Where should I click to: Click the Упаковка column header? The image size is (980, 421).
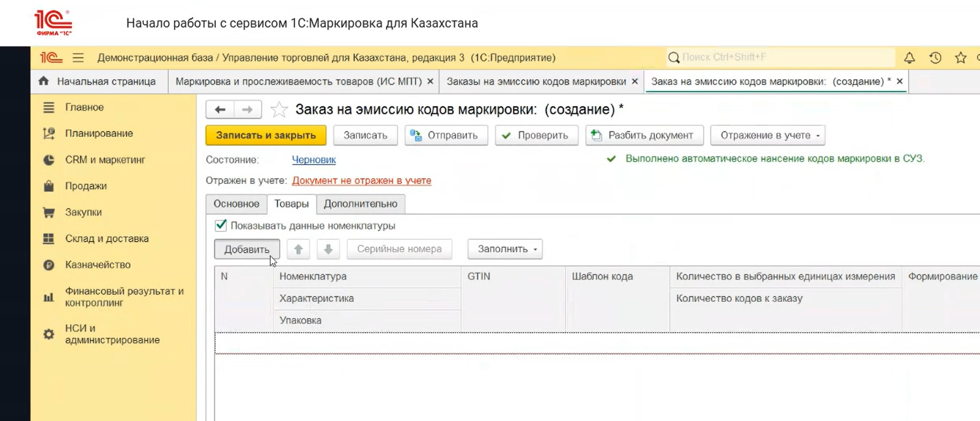(367, 321)
